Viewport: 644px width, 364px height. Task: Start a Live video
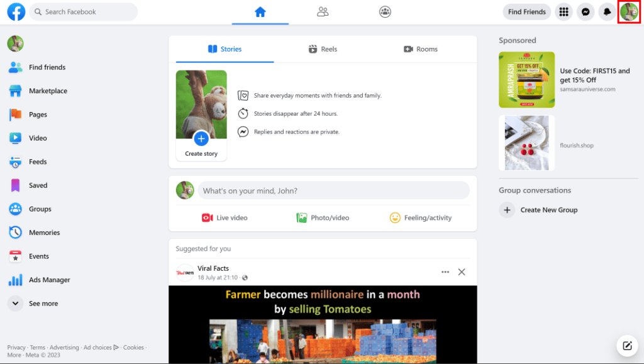click(225, 217)
